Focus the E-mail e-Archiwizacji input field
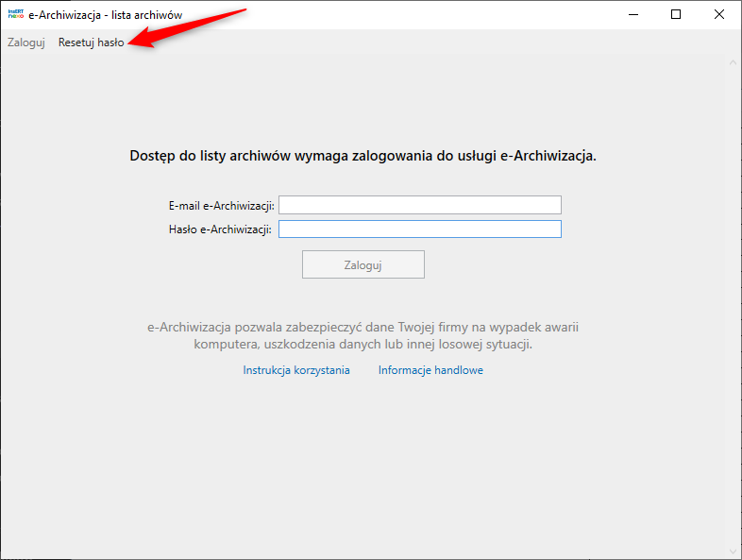This screenshot has width=742, height=560. 420,205
